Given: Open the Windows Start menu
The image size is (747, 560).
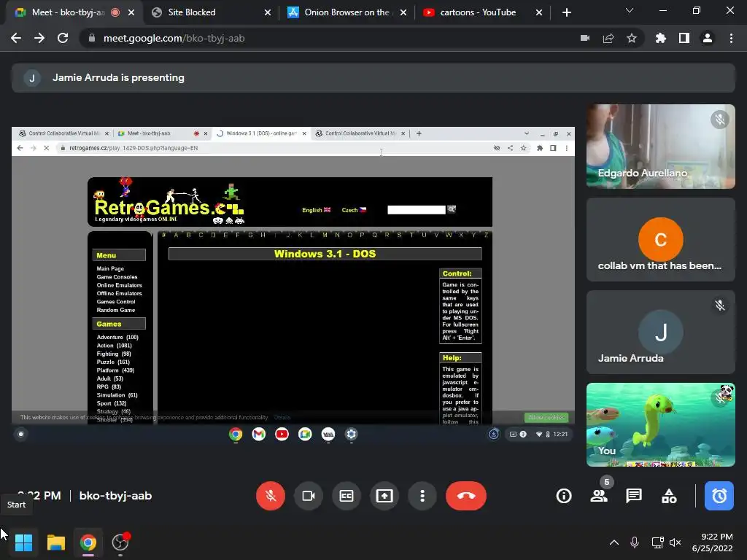Looking at the screenshot, I should click(x=23, y=542).
